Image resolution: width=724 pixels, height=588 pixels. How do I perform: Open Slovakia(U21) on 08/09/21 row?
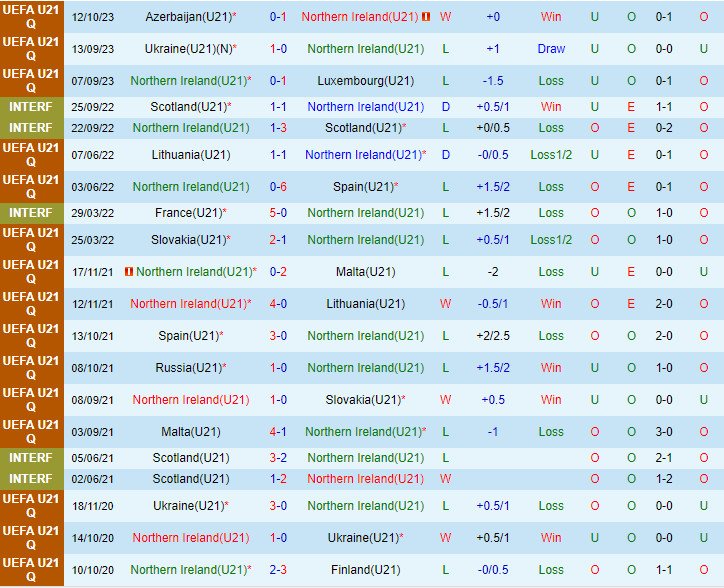point(363,400)
